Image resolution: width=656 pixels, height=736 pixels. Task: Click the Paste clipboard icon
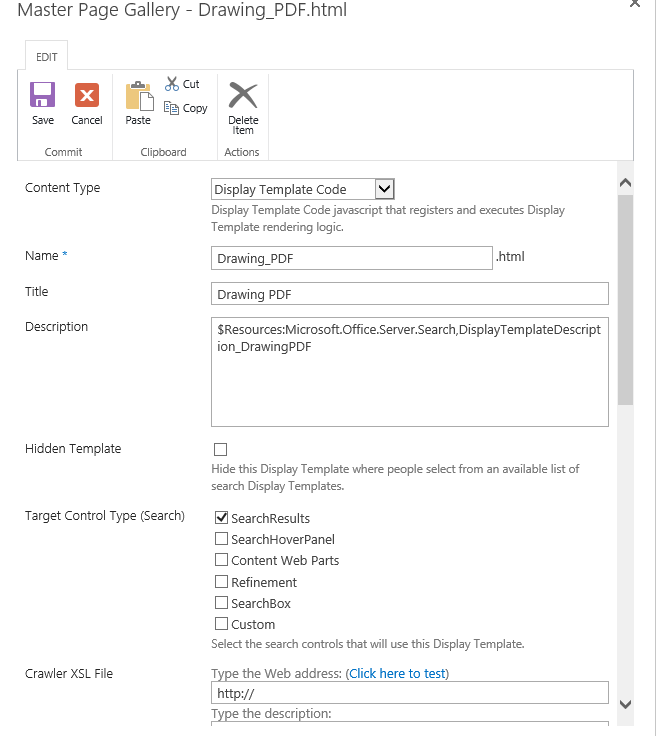coord(139,96)
